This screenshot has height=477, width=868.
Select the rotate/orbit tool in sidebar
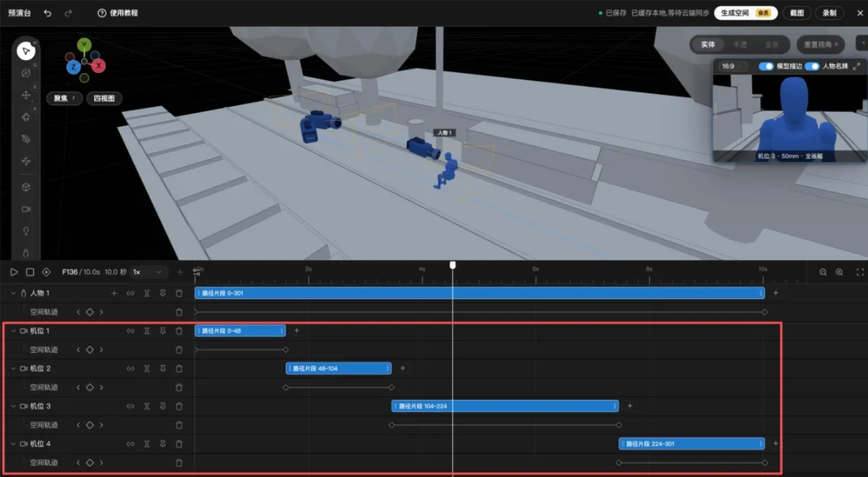[26, 73]
